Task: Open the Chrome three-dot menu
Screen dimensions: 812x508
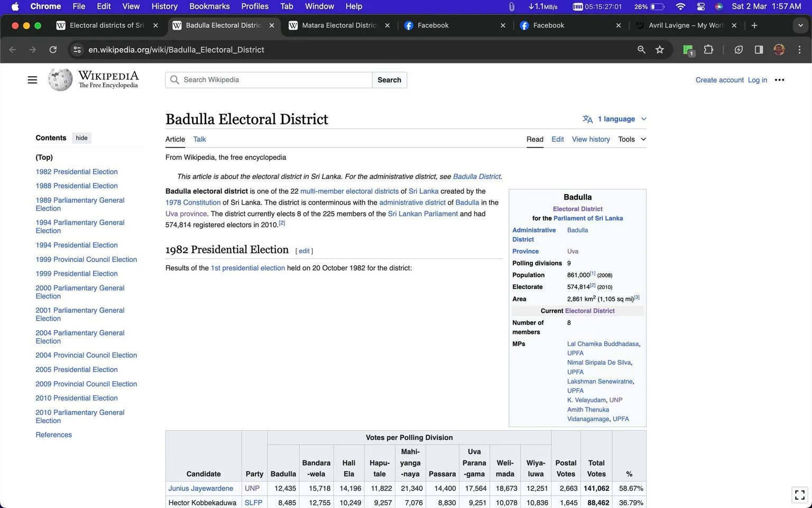Action: 799,50
